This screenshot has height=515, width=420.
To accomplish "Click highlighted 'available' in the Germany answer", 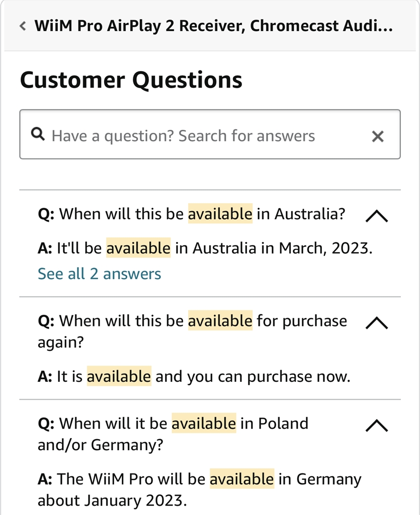I will (242, 479).
